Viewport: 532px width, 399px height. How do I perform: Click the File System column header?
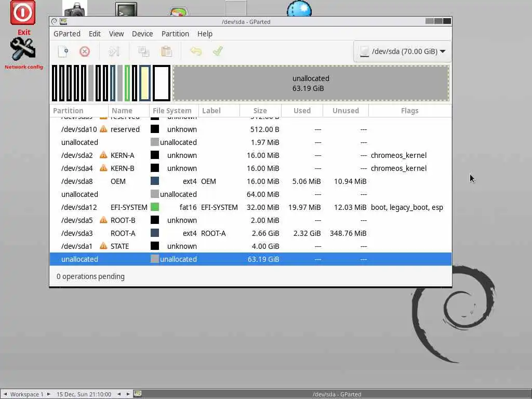coord(174,111)
